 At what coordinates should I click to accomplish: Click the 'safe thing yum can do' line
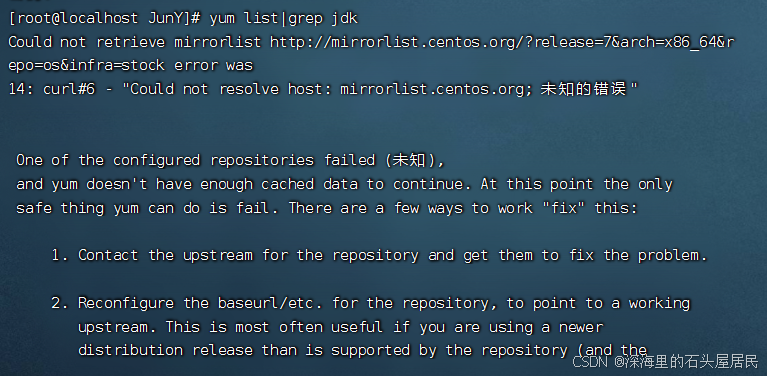tap(327, 208)
